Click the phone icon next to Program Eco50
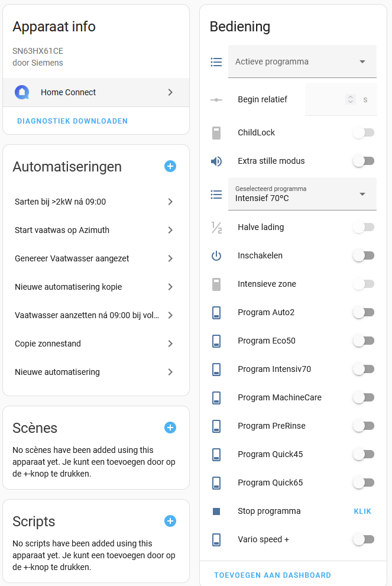This screenshot has width=392, height=586. pyautogui.click(x=216, y=341)
